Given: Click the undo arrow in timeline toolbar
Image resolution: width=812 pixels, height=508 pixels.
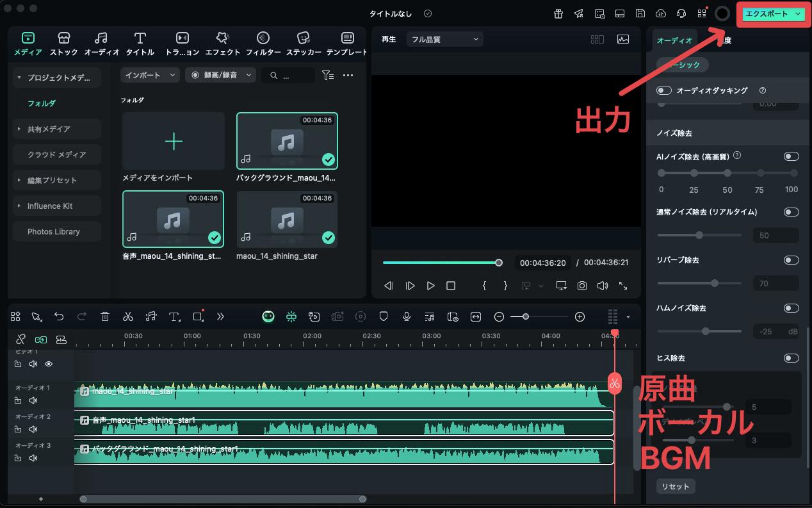Looking at the screenshot, I should coord(59,316).
